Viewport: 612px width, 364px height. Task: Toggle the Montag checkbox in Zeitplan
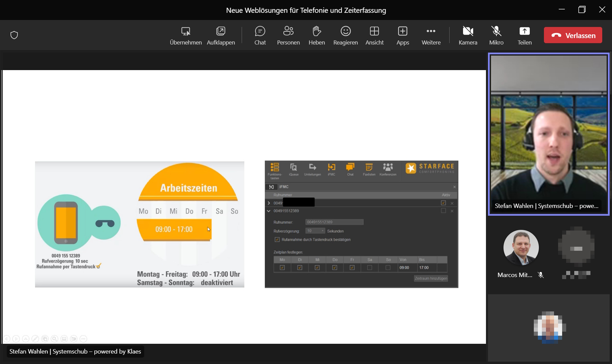pos(282,268)
